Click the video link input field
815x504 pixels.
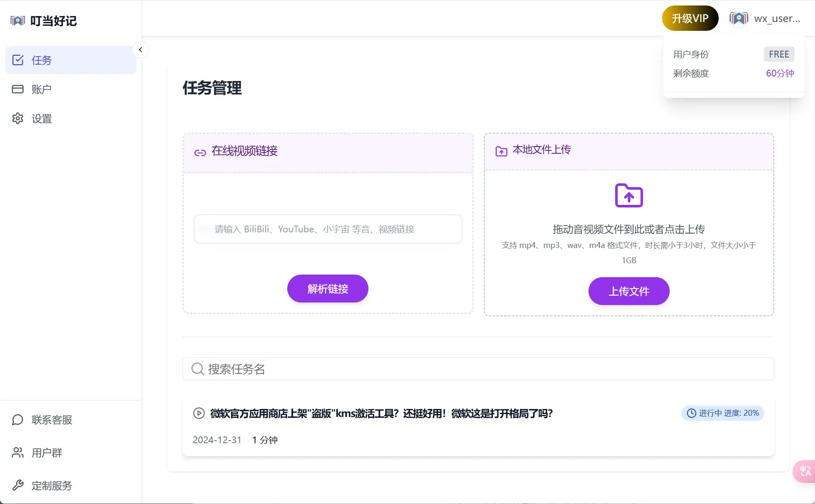(327, 229)
